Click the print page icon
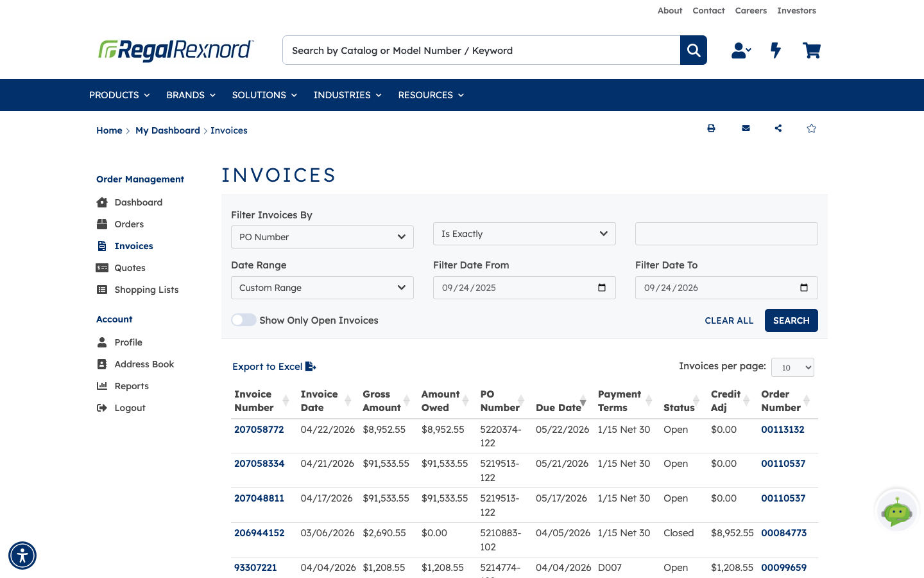 click(711, 128)
